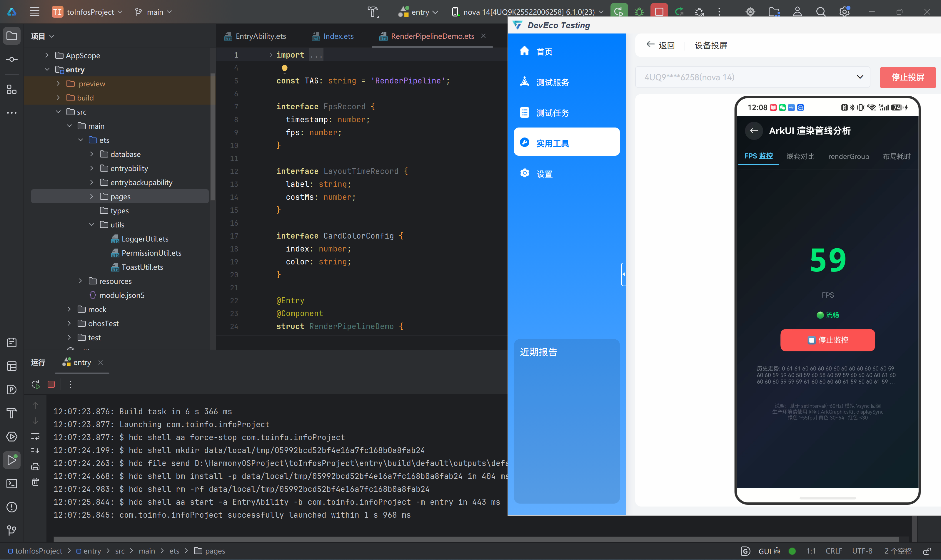Attach debugger to process icon

699,12
